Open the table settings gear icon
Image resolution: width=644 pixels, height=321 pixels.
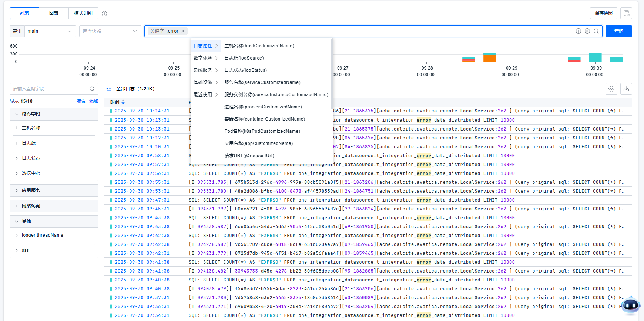[611, 89]
